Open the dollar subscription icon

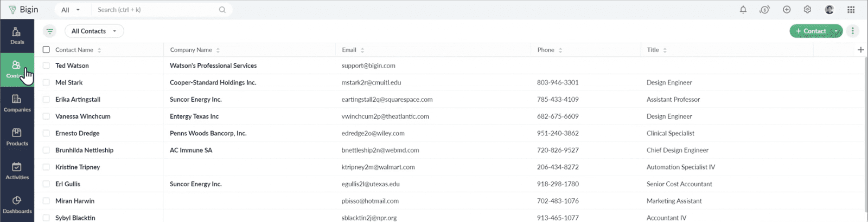pyautogui.click(x=764, y=9)
